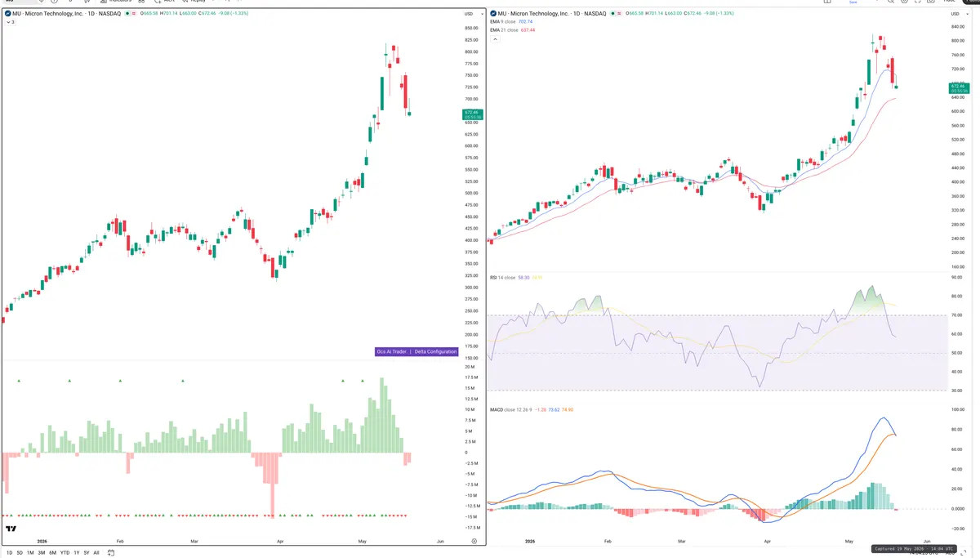This screenshot has height=558, width=980.
Task: Click the 672.46 price label on left chart
Action: pos(471,114)
